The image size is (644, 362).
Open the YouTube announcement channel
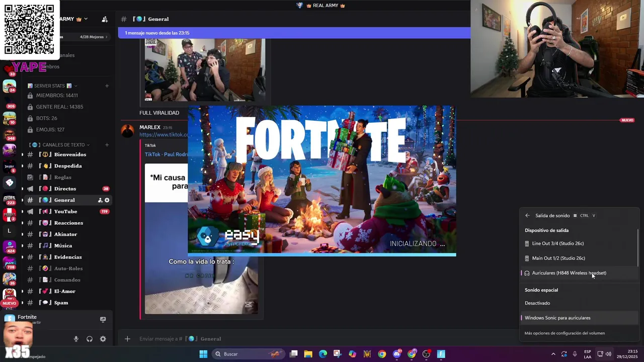point(65,212)
